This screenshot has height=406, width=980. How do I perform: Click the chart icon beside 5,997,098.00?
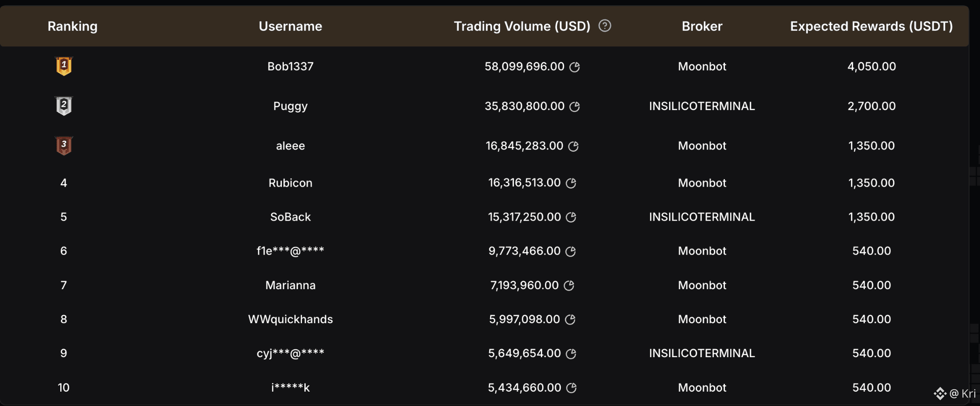point(570,320)
